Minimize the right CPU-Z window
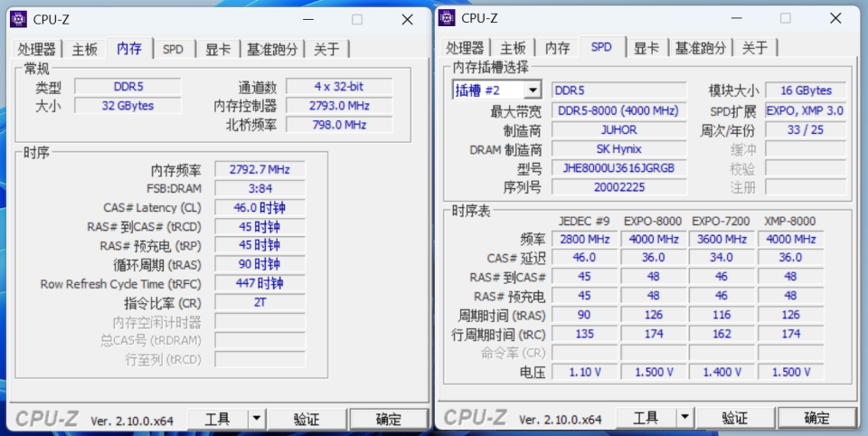 coord(738,18)
